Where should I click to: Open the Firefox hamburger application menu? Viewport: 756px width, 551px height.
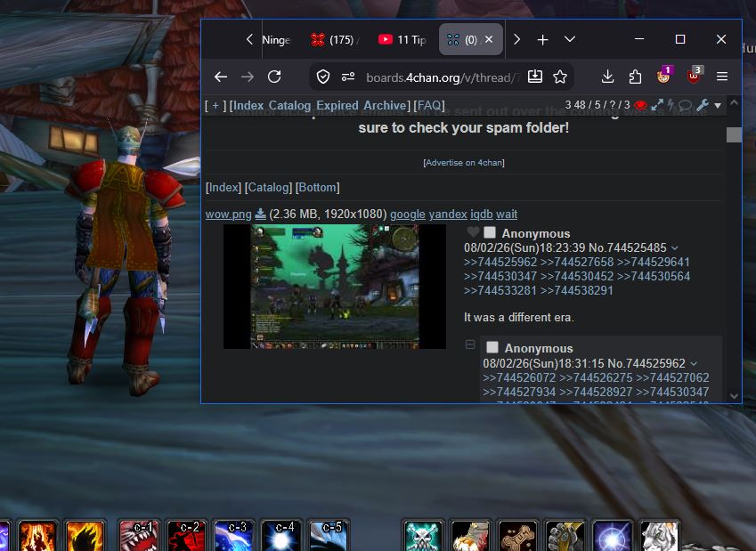click(722, 77)
